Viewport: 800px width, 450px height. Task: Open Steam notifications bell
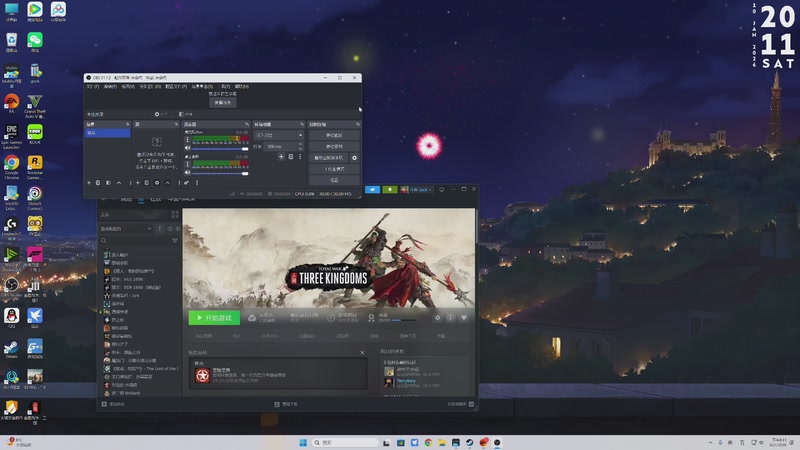390,189
